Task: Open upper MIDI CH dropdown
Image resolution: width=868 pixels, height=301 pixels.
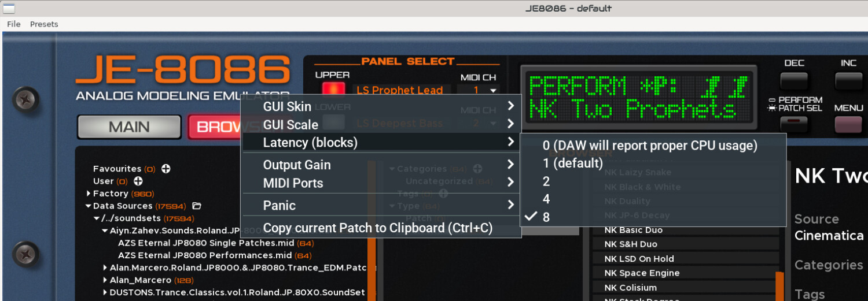Action: 477,90
